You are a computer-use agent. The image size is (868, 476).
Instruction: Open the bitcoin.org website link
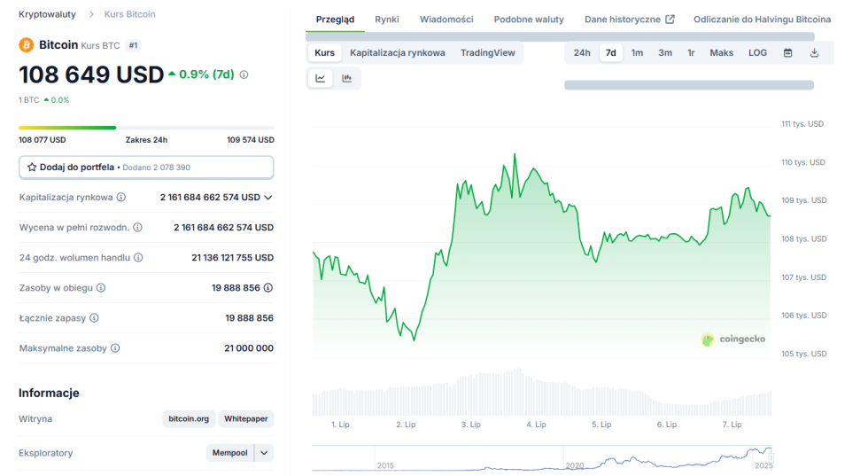click(189, 419)
